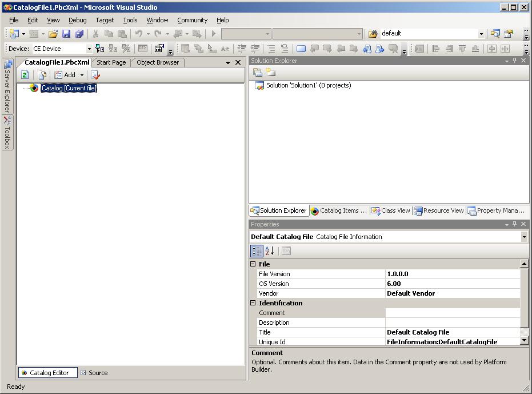Collapse the File property category

[x=253, y=264]
